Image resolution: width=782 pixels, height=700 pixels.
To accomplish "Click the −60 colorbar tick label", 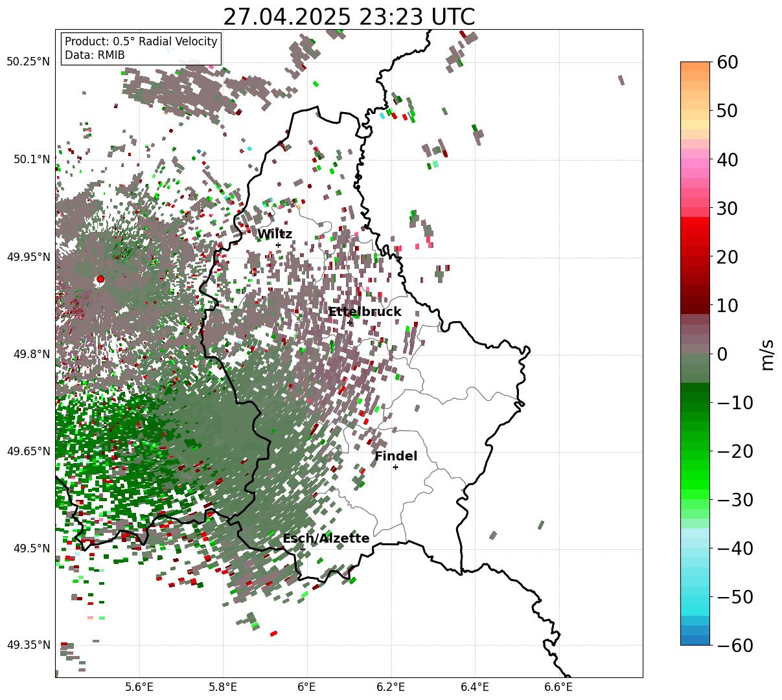I will point(735,646).
